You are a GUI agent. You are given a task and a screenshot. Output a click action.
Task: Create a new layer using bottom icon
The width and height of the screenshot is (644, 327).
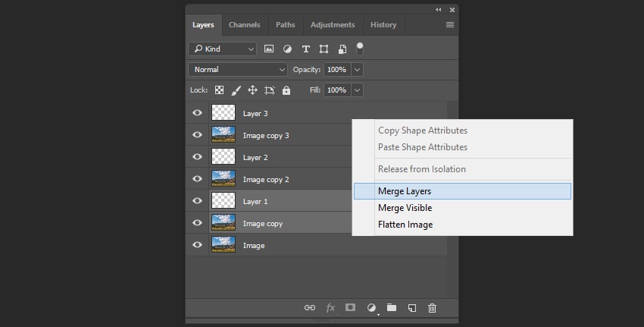coord(412,308)
